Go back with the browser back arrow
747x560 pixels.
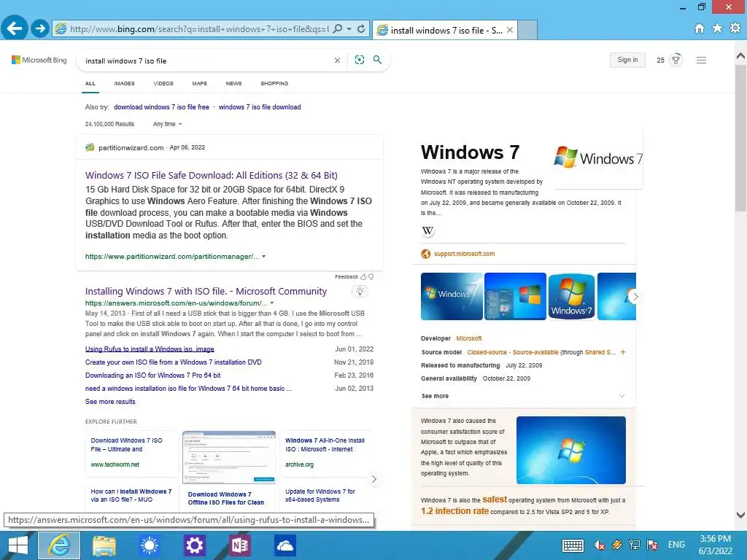tap(15, 28)
